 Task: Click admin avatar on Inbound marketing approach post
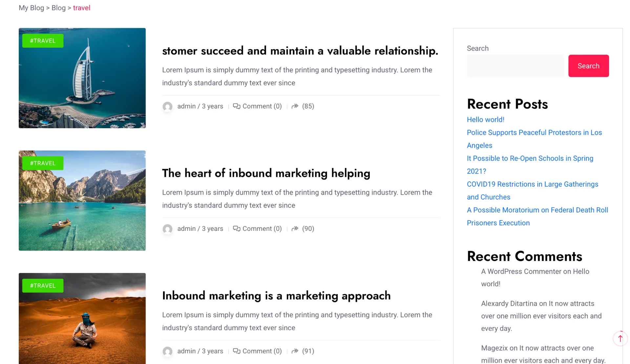click(x=167, y=352)
